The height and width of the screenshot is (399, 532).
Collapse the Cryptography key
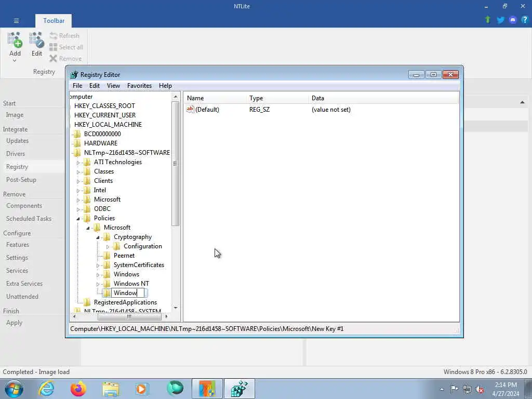click(x=98, y=237)
